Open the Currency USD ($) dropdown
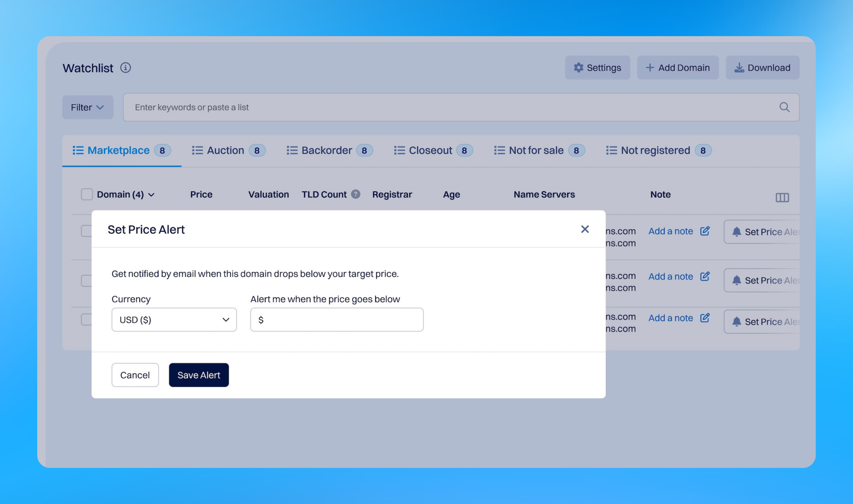The image size is (853, 504). pos(174,320)
